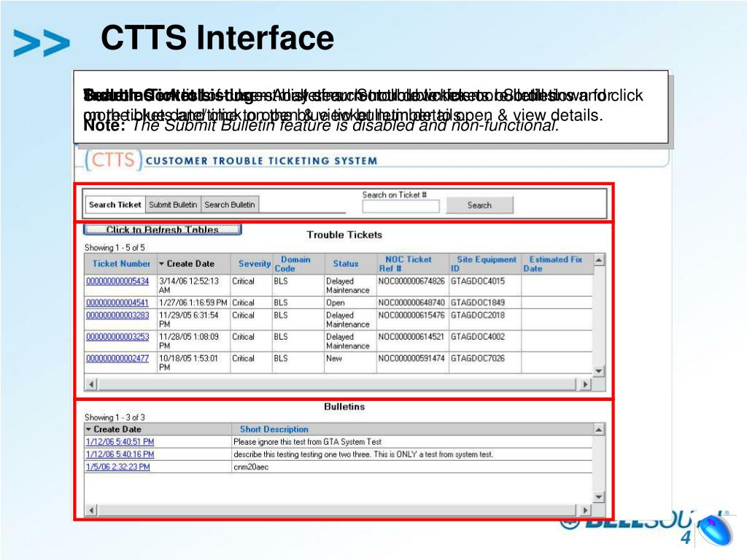747x560 pixels.
Task: Click description 'Please ignore this test from GTA System Test'
Action: point(307,442)
